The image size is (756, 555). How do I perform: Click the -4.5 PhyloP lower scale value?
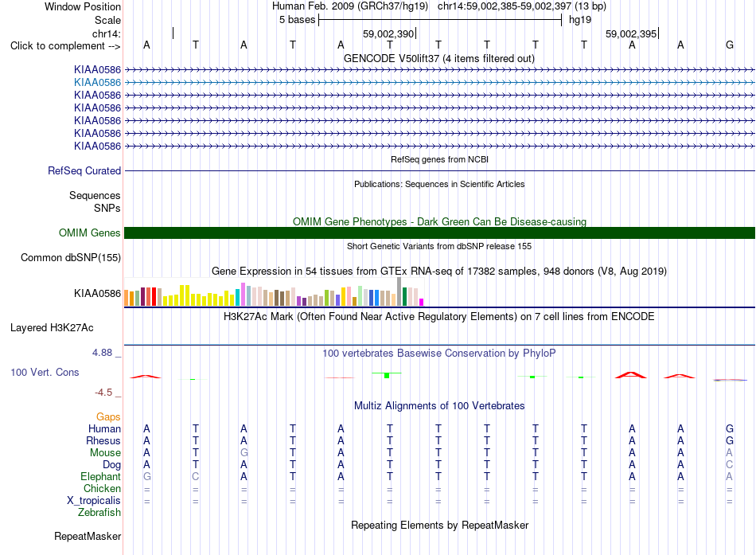(103, 393)
